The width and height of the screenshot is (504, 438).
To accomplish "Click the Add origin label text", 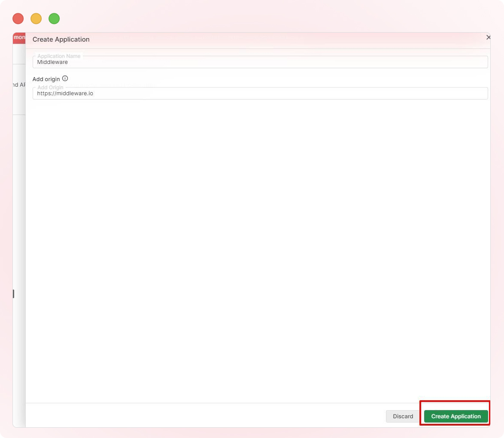I will (x=45, y=79).
